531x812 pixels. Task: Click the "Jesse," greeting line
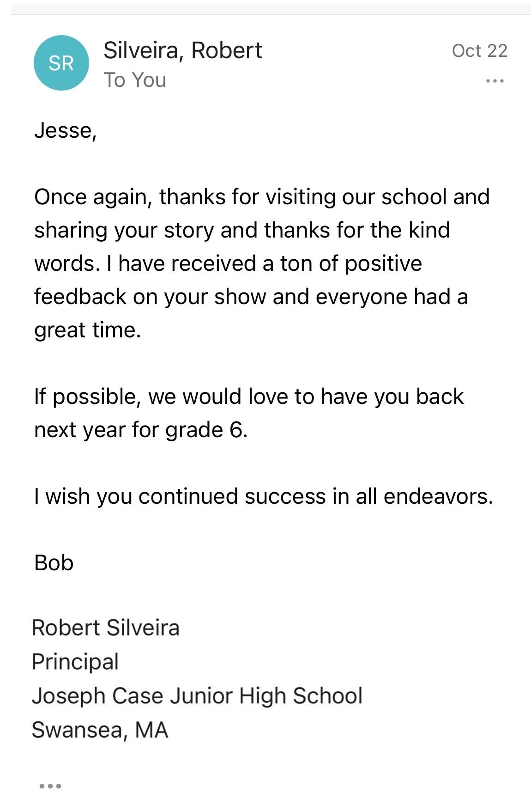tap(65, 130)
